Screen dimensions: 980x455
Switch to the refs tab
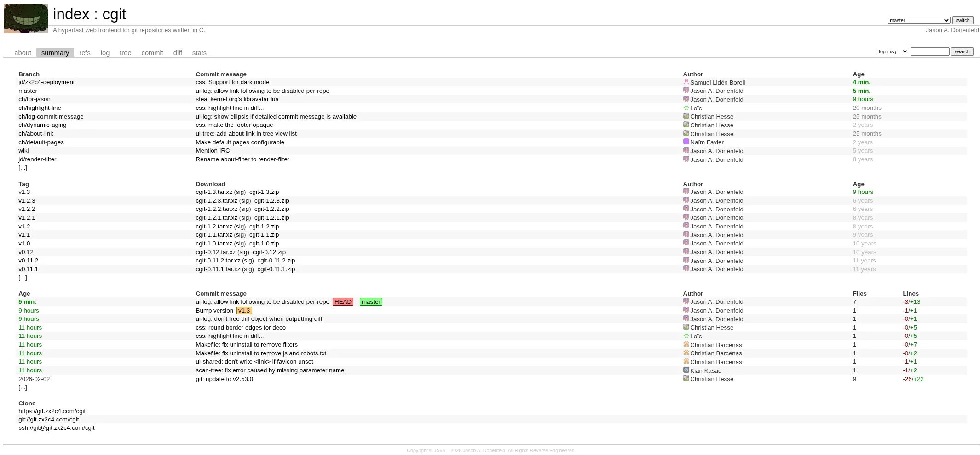[x=85, y=53]
